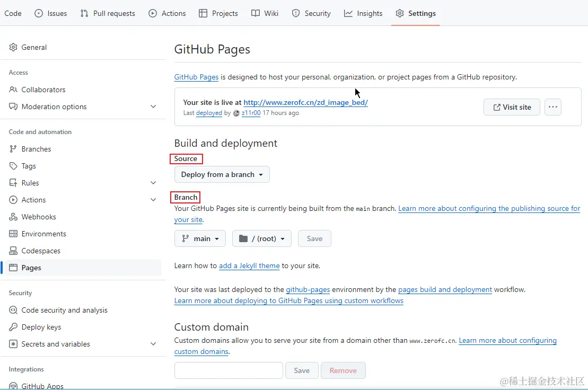The image size is (588, 390).
Task: Click the Secrets and variables asterisk icon
Action: point(13,344)
